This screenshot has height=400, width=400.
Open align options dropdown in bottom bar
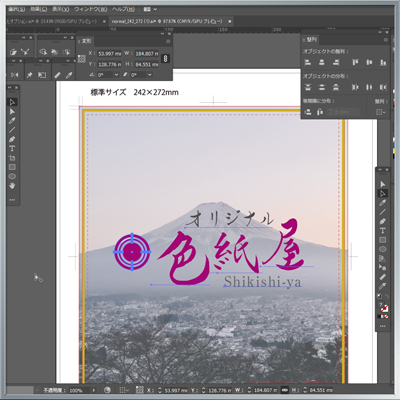tap(124, 390)
